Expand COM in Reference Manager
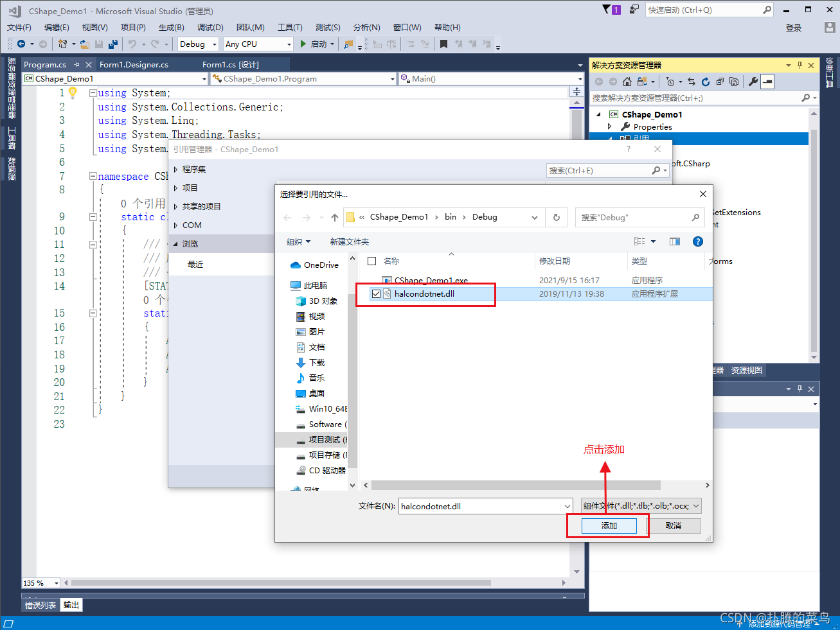 pyautogui.click(x=175, y=225)
